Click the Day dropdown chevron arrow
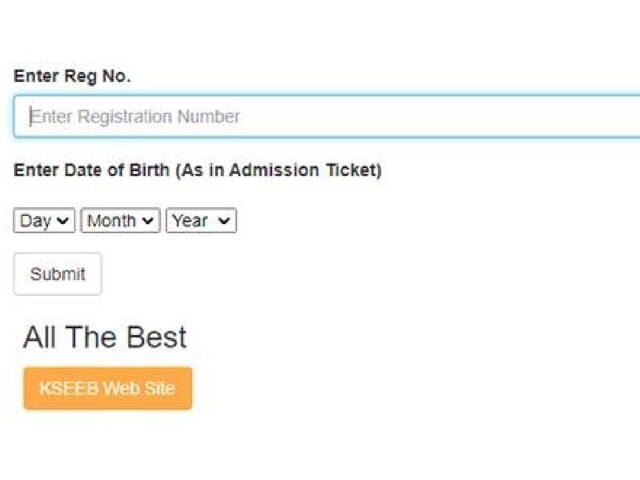Image resolution: width=640 pixels, height=480 pixels. (64, 221)
